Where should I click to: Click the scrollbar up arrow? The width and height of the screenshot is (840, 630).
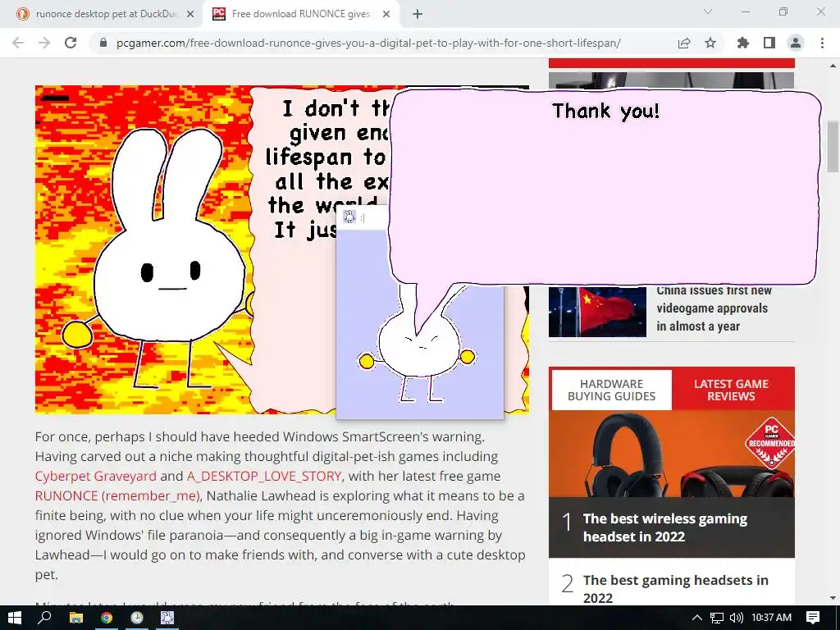(833, 66)
